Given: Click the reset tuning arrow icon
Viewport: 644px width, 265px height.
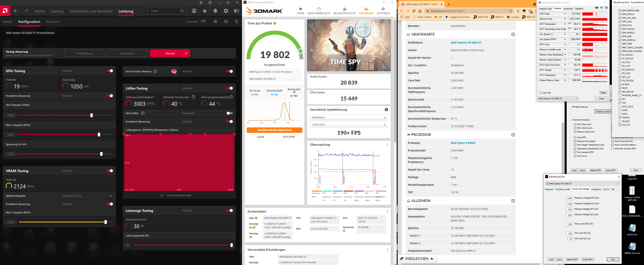Looking at the screenshot, I should 236,22.
